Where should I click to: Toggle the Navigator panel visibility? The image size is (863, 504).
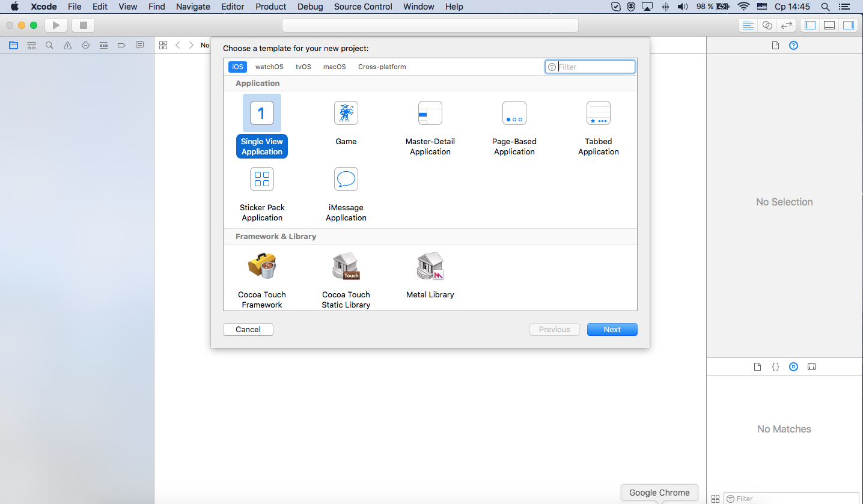pyautogui.click(x=810, y=25)
